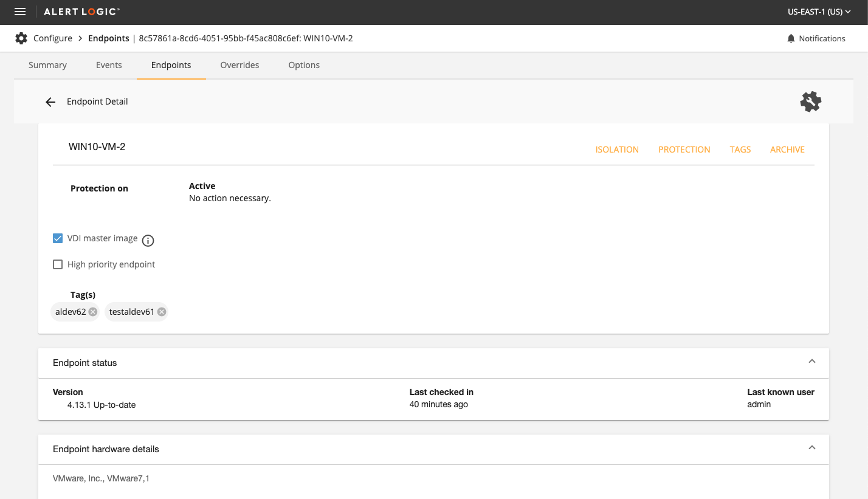This screenshot has height=499, width=868.
Task: Uncheck VDI master image checkbox
Action: 58,238
